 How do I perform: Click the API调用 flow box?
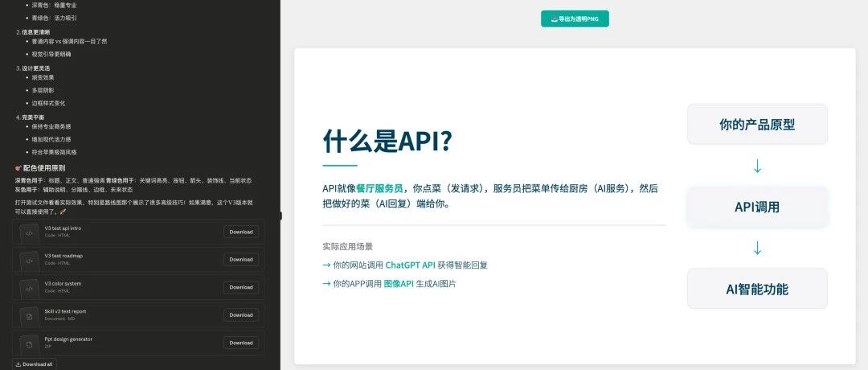click(x=757, y=207)
